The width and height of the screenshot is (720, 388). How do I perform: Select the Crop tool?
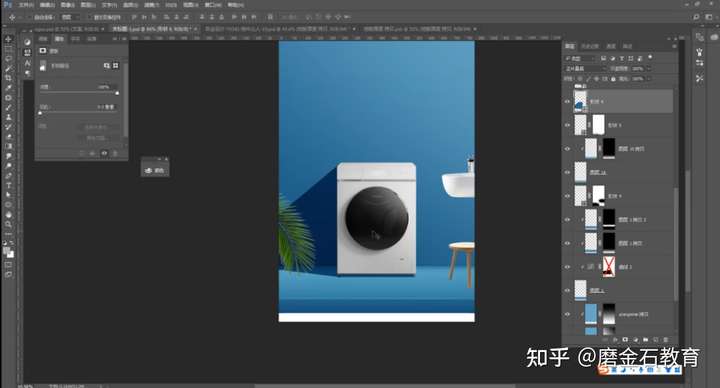pyautogui.click(x=8, y=78)
